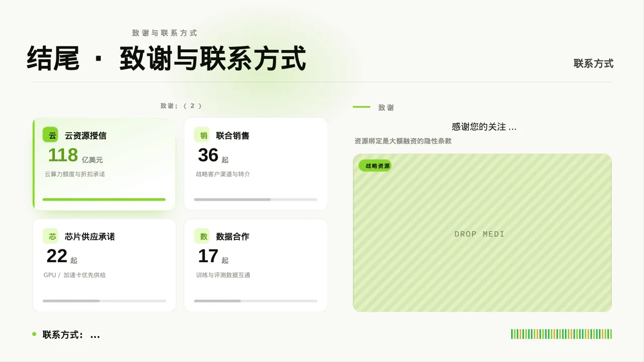
Task: Click the 22 value in 芯片供应承诺
Action: pos(57,256)
